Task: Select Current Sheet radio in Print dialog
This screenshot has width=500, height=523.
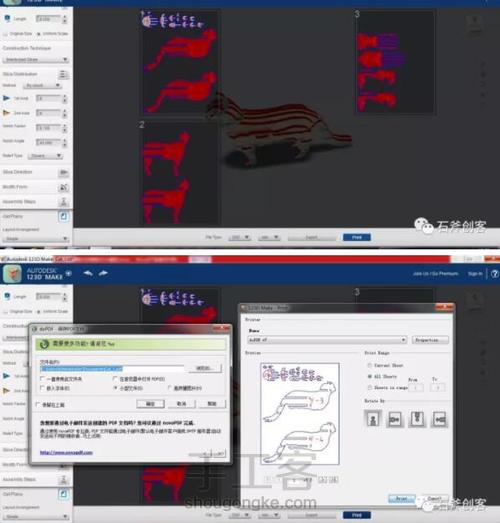Action: tap(370, 365)
